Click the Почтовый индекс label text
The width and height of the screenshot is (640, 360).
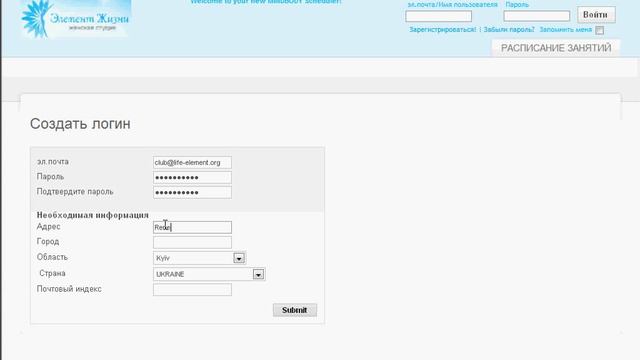point(69,289)
